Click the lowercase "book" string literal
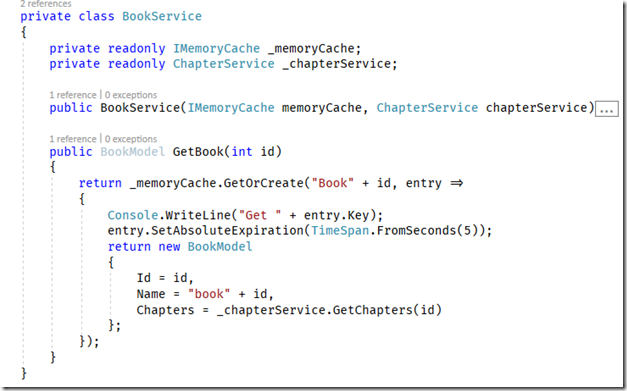The height and width of the screenshot is (391, 627). [x=209, y=294]
